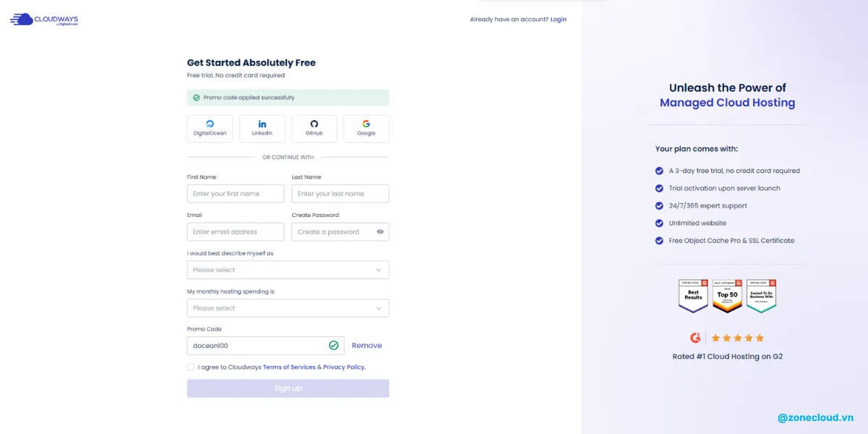Click '24/7/365 expert support' text
The width and height of the screenshot is (868, 434).
(707, 205)
